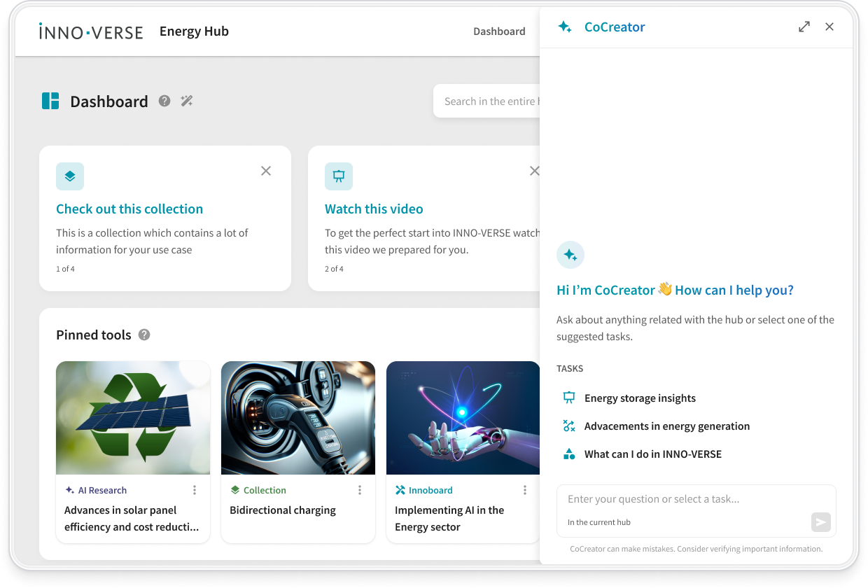Image resolution: width=868 pixels, height=588 pixels.
Task: Click the CoCreator sparkle icon in the panel header
Action: click(564, 27)
